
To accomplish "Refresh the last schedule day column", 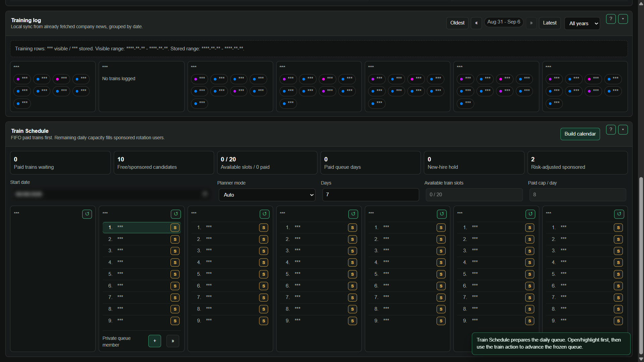I will (x=619, y=214).
